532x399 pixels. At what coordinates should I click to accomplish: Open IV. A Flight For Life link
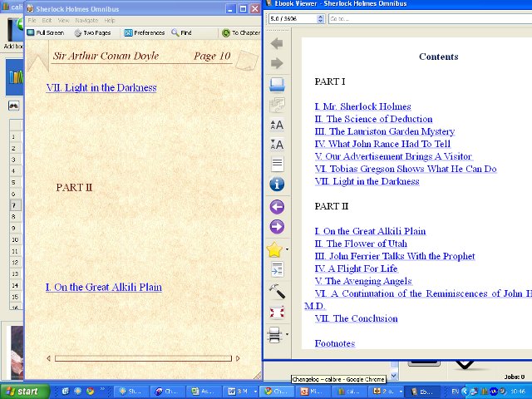[x=356, y=268]
